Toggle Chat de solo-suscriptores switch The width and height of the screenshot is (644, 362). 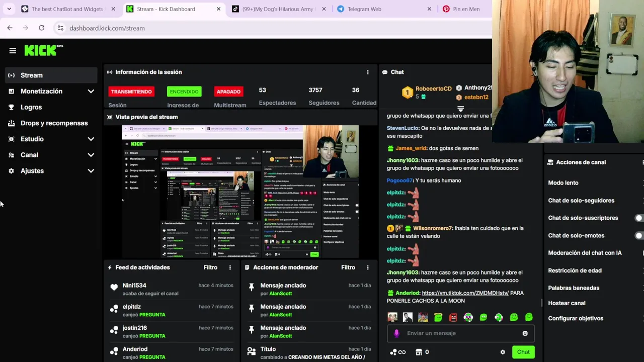tap(640, 218)
